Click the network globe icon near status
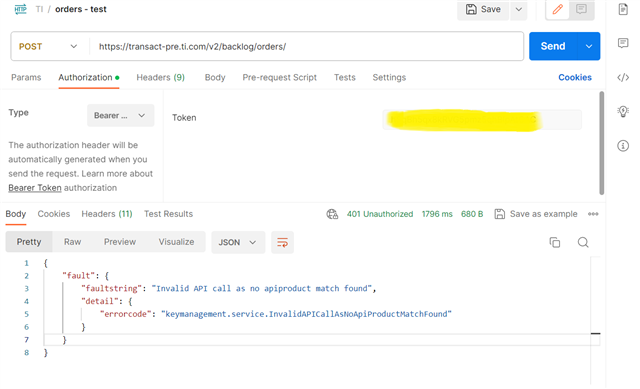Image resolution: width=640 pixels, height=389 pixels. [332, 214]
